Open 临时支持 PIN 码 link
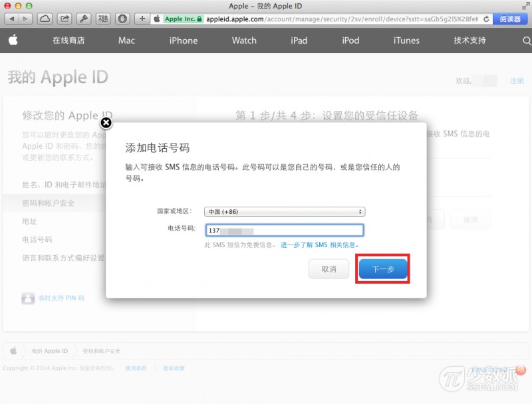Image resolution: width=532 pixels, height=404 pixels. coord(61,298)
